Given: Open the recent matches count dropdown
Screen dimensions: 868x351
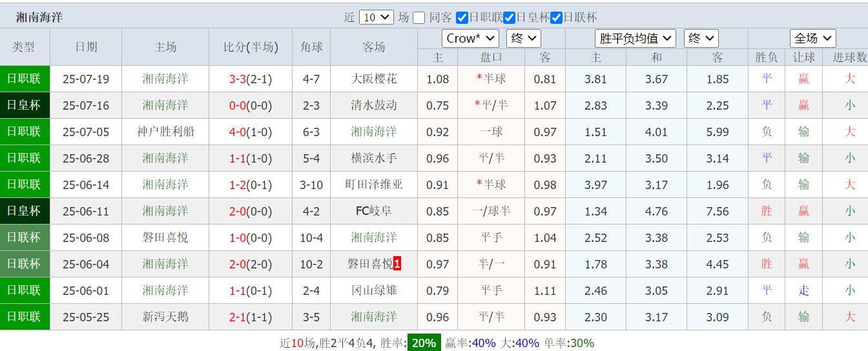Looking at the screenshot, I should tap(377, 17).
